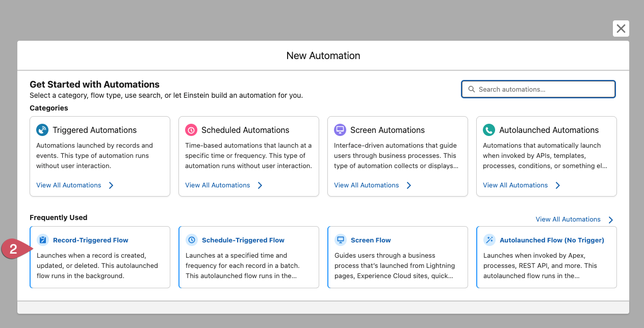Open View All Automations under Scheduled Automations
This screenshot has height=328, width=644.
[x=218, y=185]
